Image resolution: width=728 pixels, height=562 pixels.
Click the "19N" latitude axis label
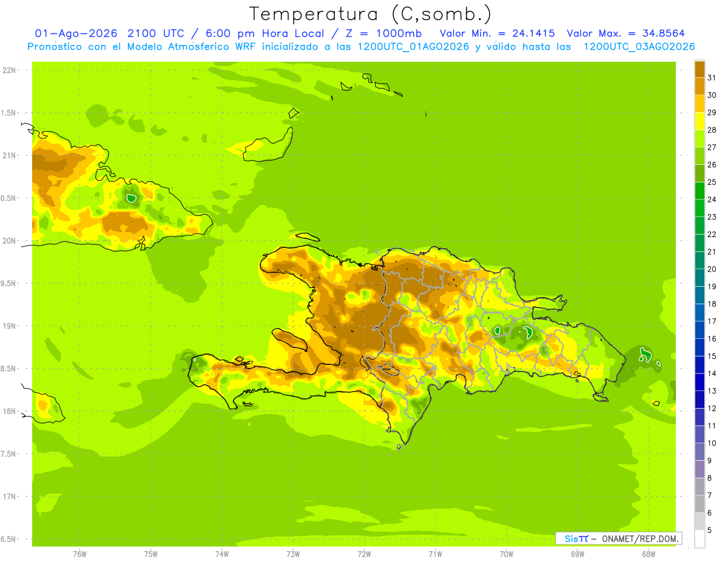(x=9, y=326)
